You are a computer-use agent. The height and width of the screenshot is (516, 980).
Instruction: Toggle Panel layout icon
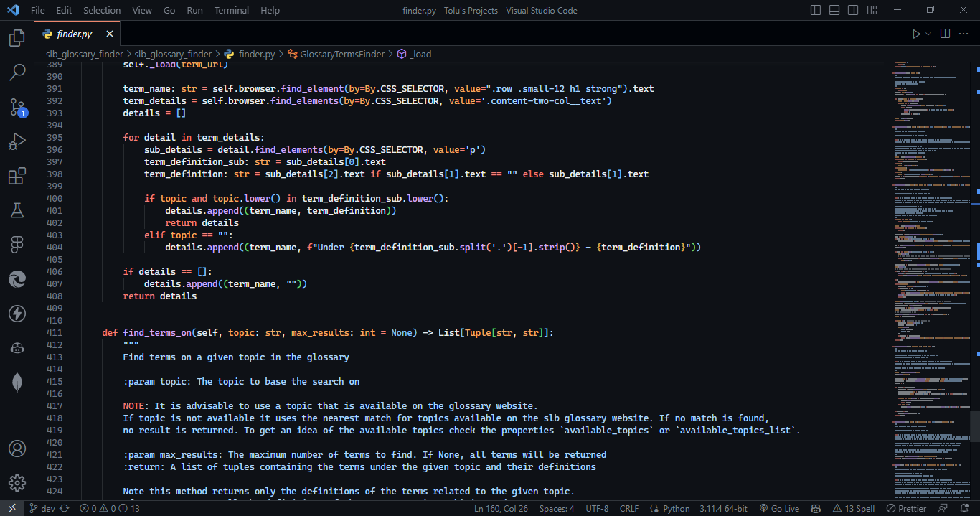point(834,10)
